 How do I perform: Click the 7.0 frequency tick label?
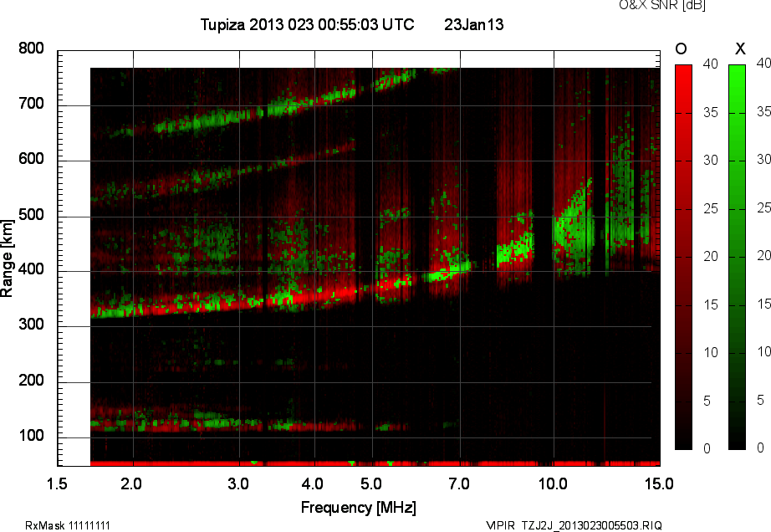[459, 483]
